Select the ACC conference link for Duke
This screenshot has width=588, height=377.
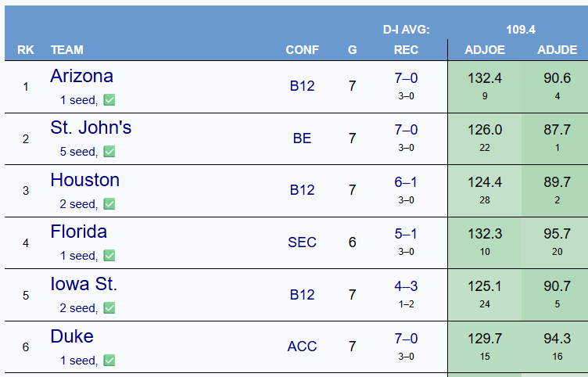303,346
